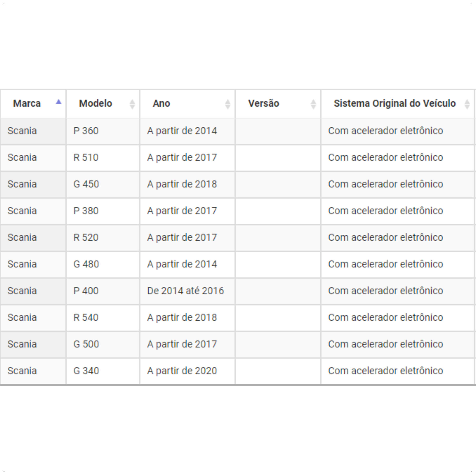
Task: Select the G 450 model cell
Action: point(103,184)
